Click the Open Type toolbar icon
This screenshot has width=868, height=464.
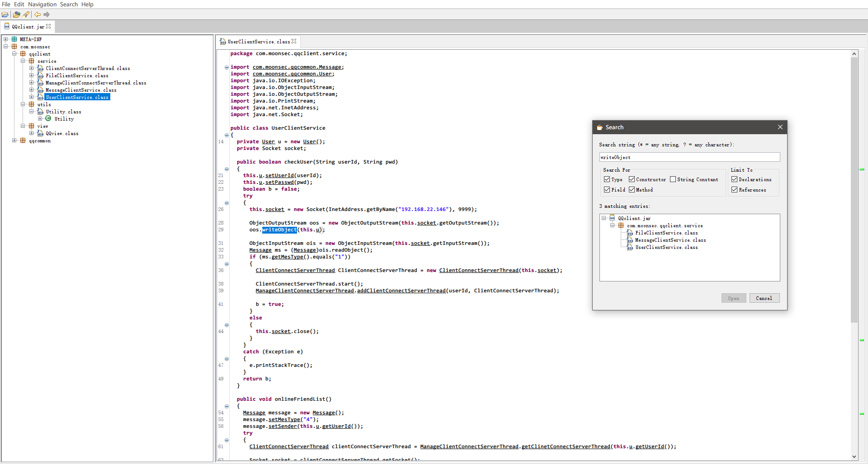click(x=17, y=14)
